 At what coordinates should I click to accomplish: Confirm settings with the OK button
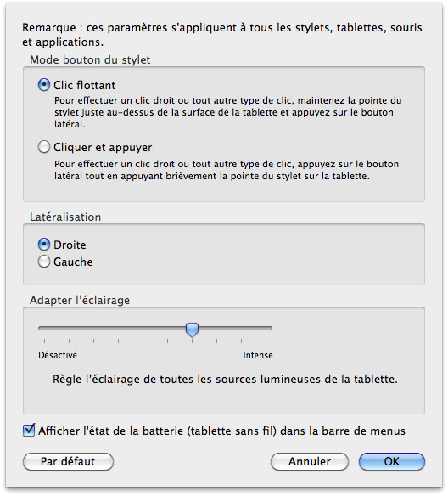click(x=392, y=461)
